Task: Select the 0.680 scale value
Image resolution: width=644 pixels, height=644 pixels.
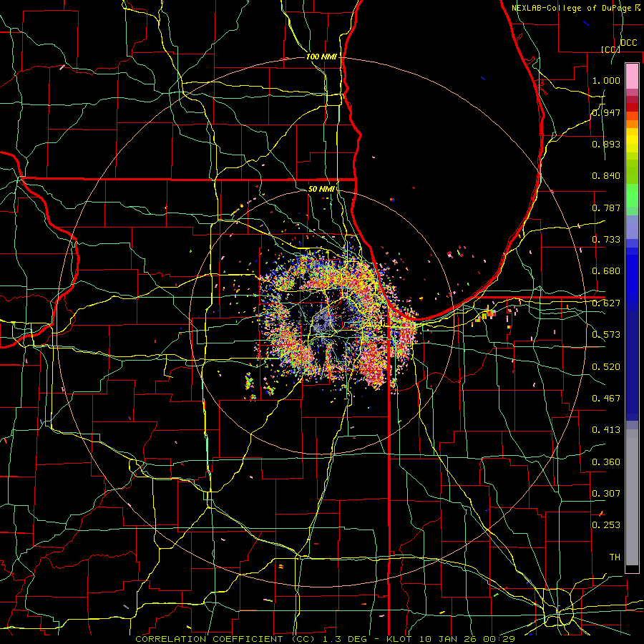Action: [x=606, y=271]
